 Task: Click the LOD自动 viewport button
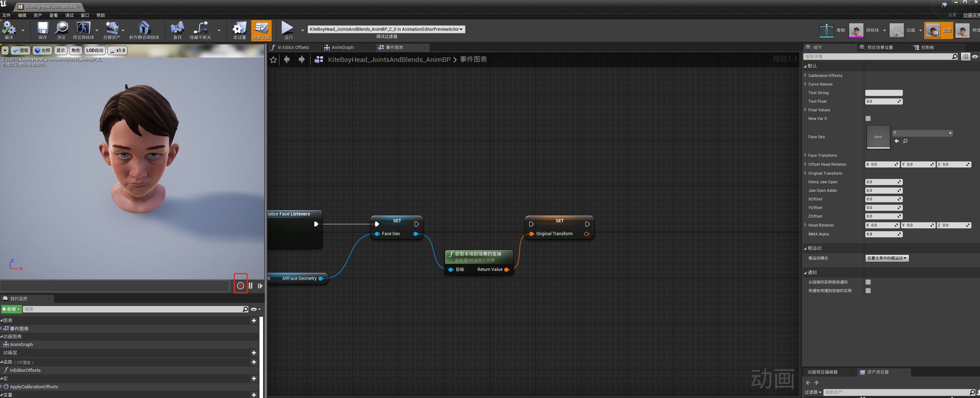click(x=94, y=50)
